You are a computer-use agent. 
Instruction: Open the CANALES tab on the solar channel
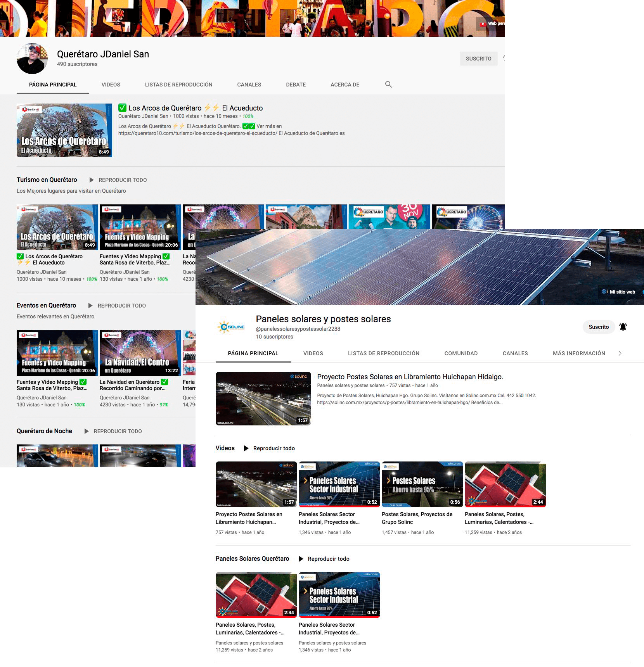(x=515, y=353)
